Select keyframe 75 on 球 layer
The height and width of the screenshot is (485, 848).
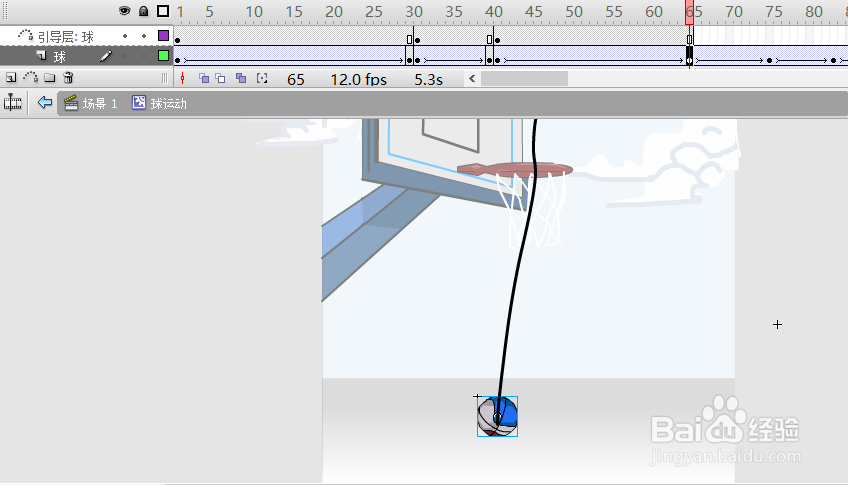point(770,61)
